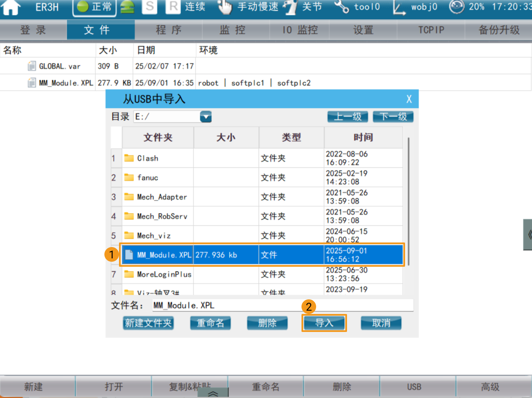Toggle the S mode indicator
Screen dimensions: 532x398
[x=150, y=7]
